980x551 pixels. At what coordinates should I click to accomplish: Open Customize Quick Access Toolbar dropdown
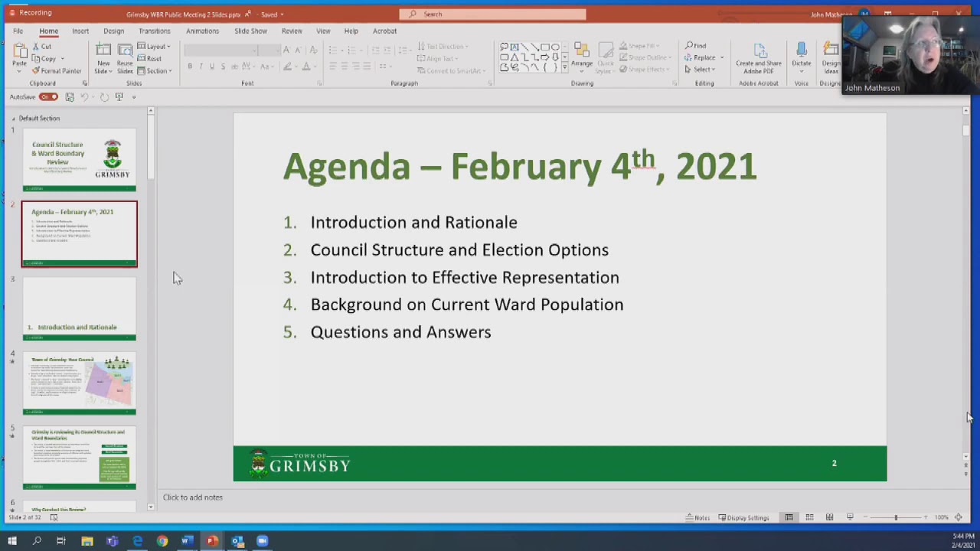(x=133, y=97)
